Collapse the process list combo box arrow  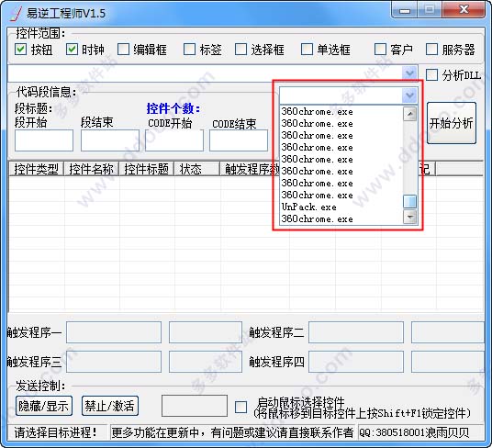(409, 95)
